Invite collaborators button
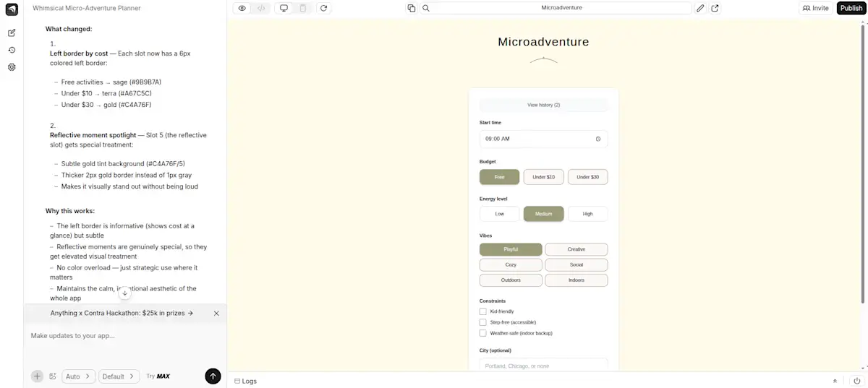The height and width of the screenshot is (388, 868). coord(816,8)
